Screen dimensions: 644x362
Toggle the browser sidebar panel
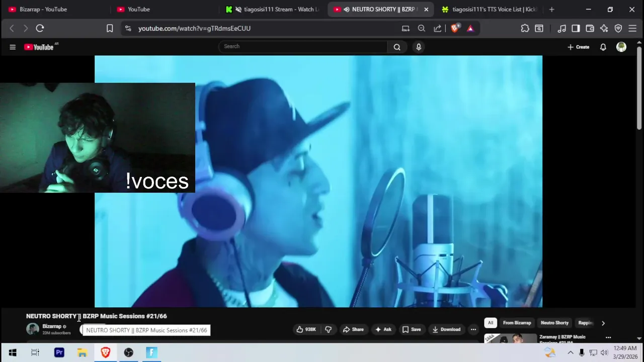point(576,29)
